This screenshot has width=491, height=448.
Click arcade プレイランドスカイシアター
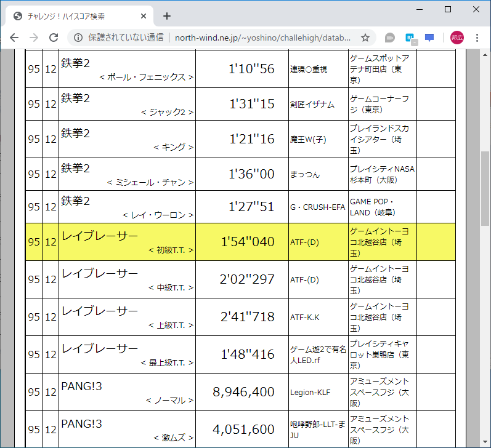pos(379,139)
